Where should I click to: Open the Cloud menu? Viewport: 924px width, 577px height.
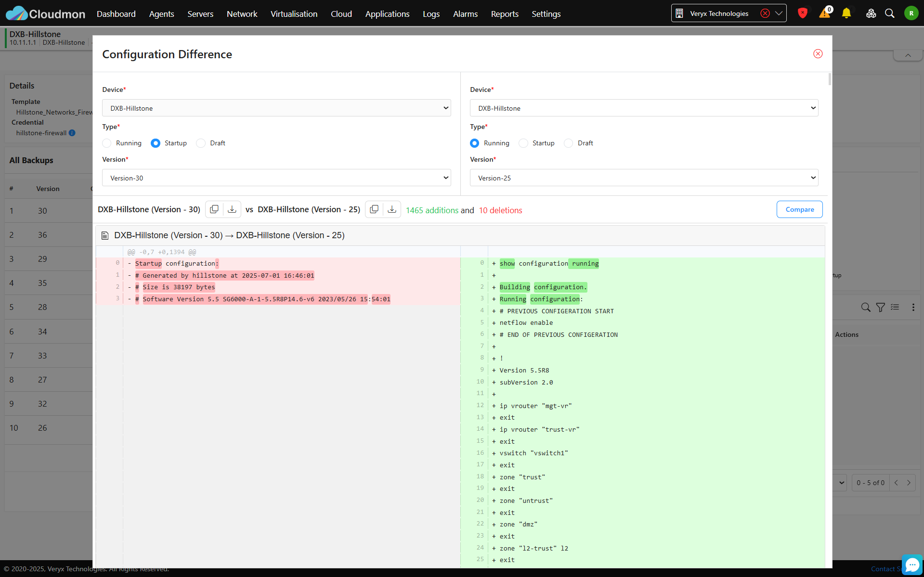click(x=341, y=14)
